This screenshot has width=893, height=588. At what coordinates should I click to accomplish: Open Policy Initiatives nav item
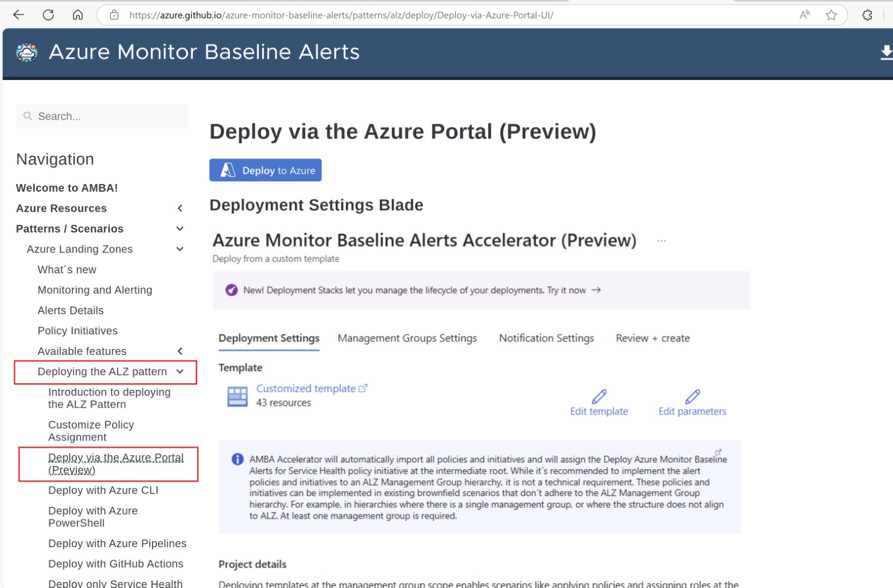pyautogui.click(x=77, y=330)
